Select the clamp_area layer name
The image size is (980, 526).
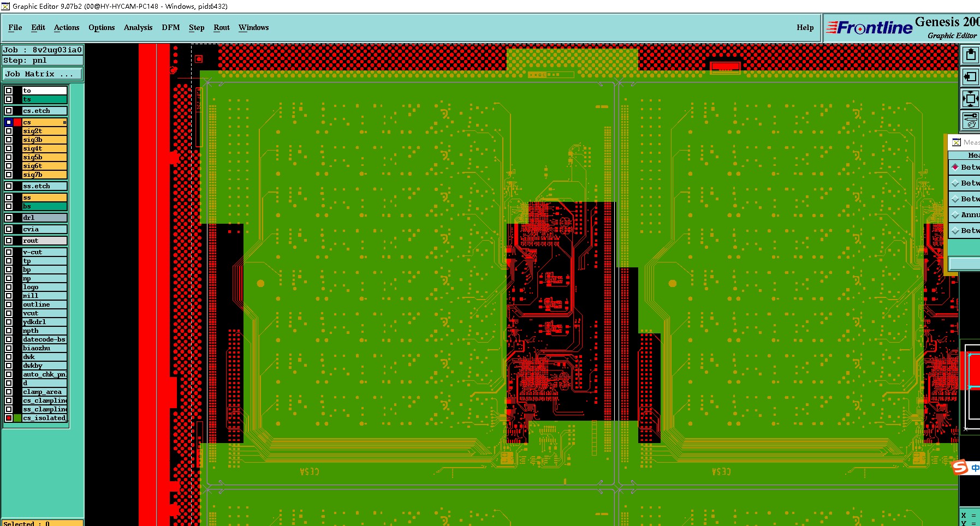[x=44, y=392]
